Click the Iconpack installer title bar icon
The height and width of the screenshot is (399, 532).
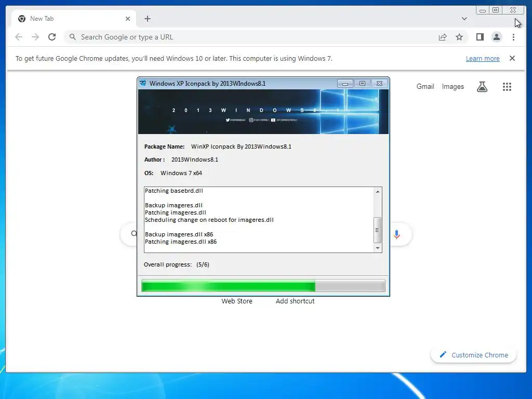click(x=143, y=83)
